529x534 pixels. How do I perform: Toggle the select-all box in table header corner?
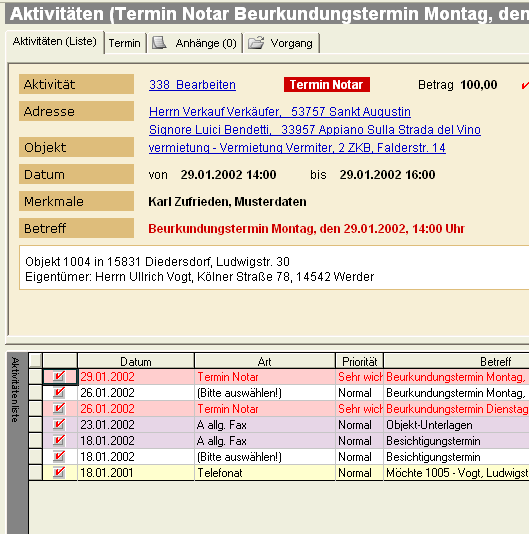point(35,360)
